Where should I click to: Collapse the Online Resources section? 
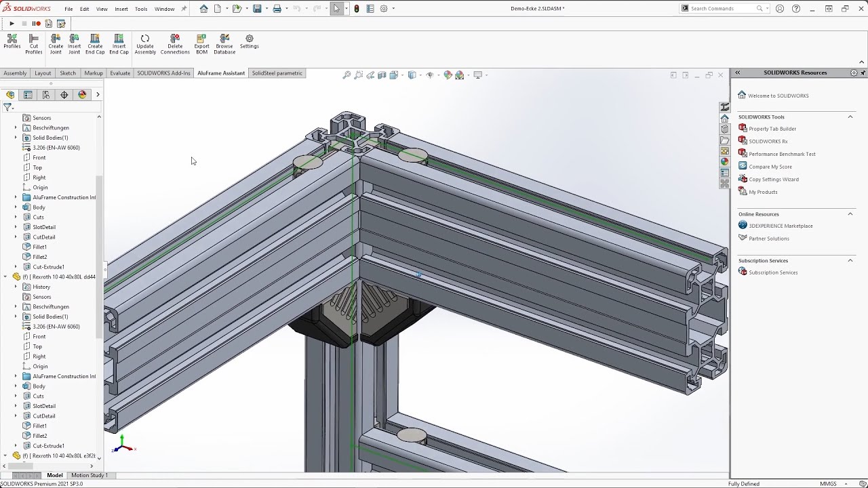coord(850,214)
